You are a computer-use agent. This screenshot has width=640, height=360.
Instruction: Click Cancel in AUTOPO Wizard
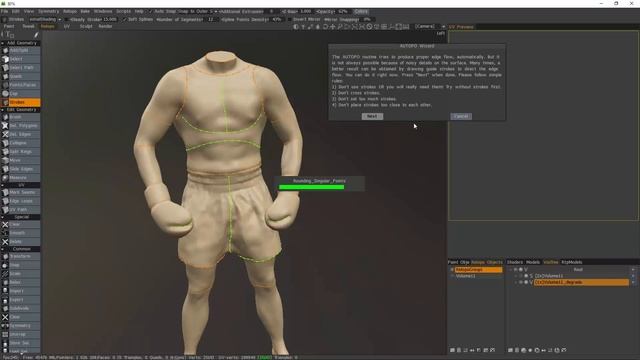pos(461,116)
